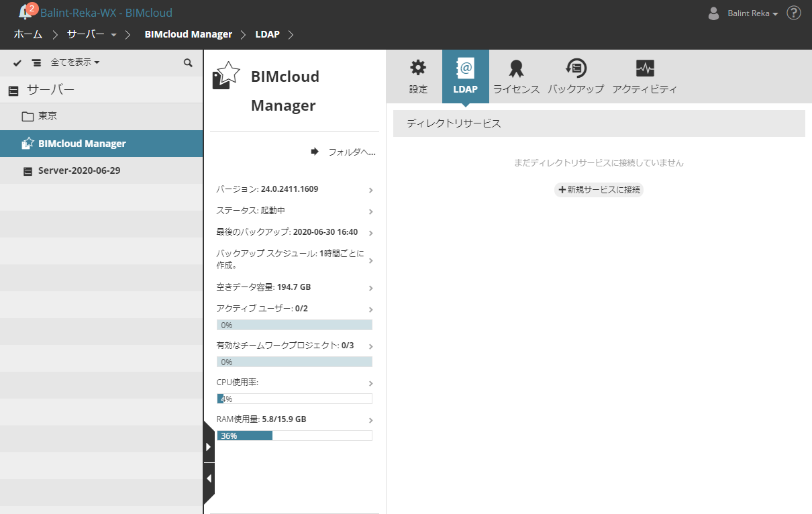
Task: Click the list view icon in sidebar toolbar
Action: click(36, 62)
